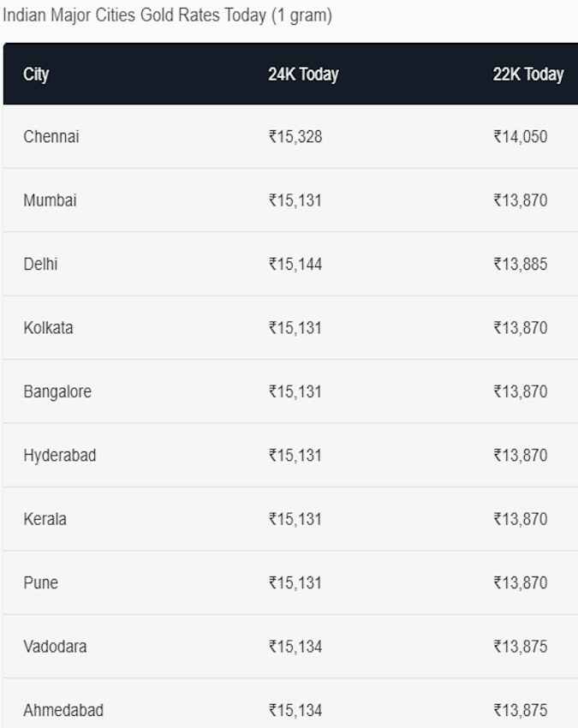This screenshot has width=578, height=728.
Task: Click Delhi 24K price ₹15,144
Action: click(295, 264)
